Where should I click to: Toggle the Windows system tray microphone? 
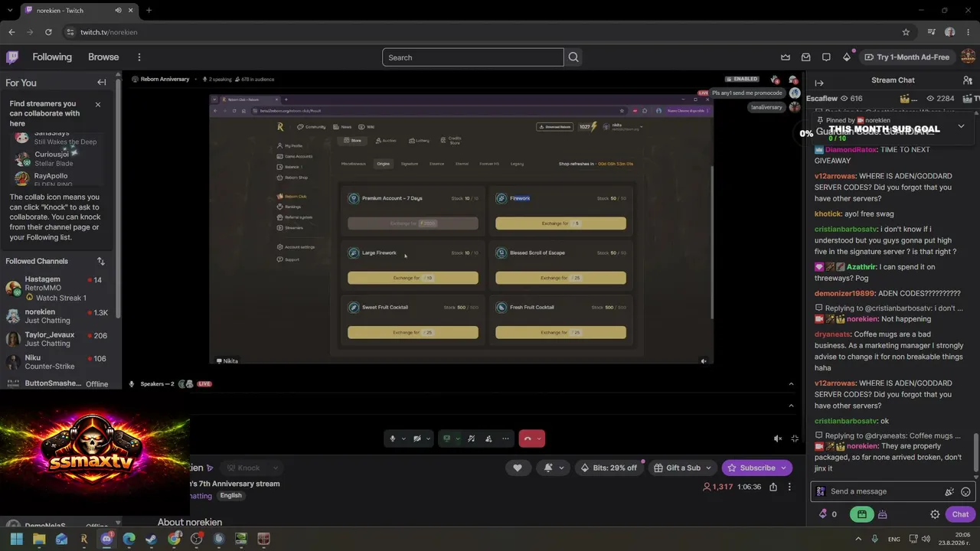[x=874, y=539]
